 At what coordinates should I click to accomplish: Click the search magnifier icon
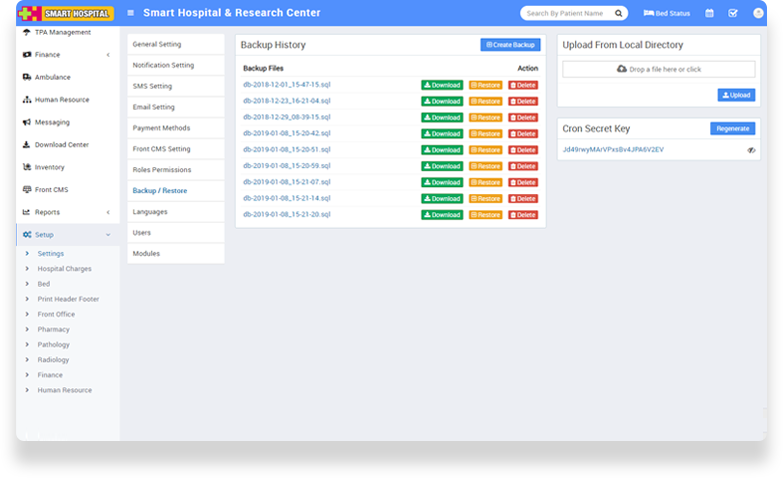[619, 13]
